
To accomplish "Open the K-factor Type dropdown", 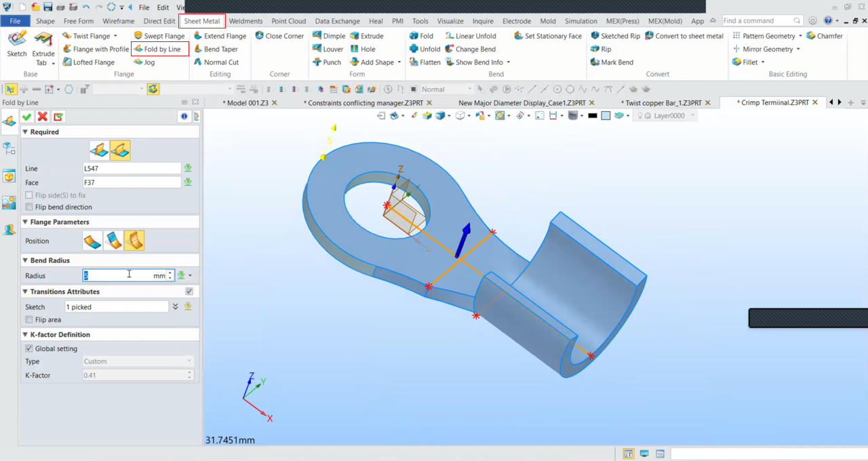I will click(138, 361).
